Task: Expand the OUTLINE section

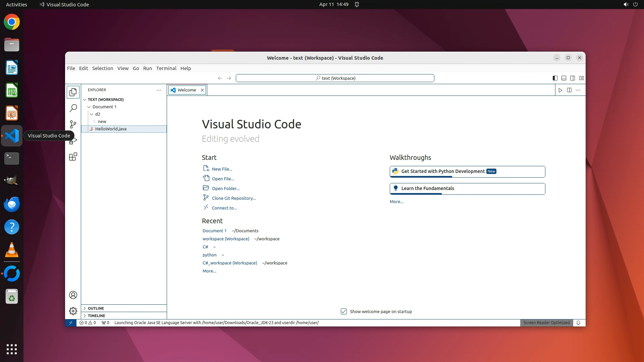Action: point(96,308)
